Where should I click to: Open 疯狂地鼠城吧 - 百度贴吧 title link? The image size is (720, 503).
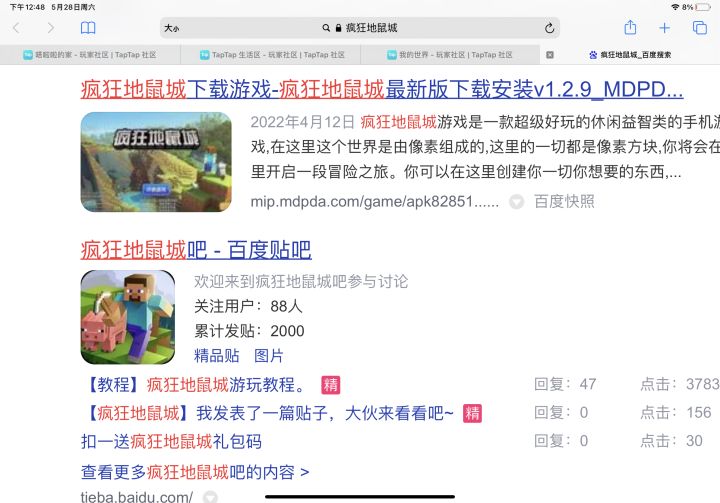(196, 250)
